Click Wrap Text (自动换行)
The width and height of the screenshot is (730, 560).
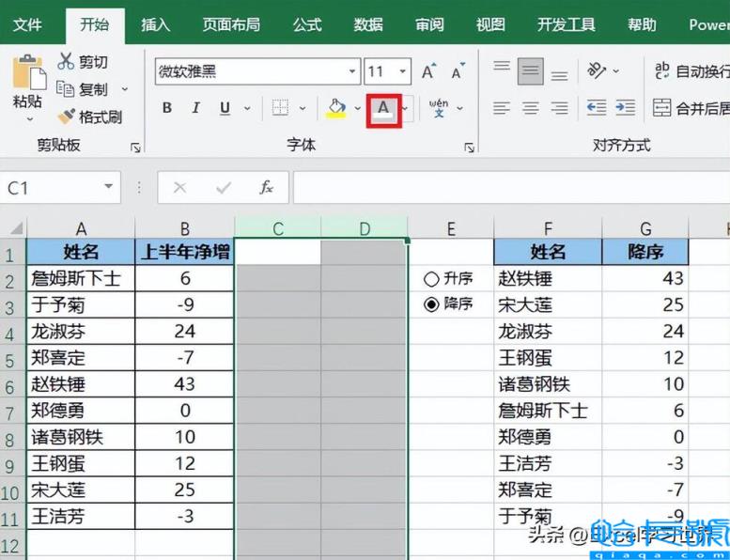(691, 71)
